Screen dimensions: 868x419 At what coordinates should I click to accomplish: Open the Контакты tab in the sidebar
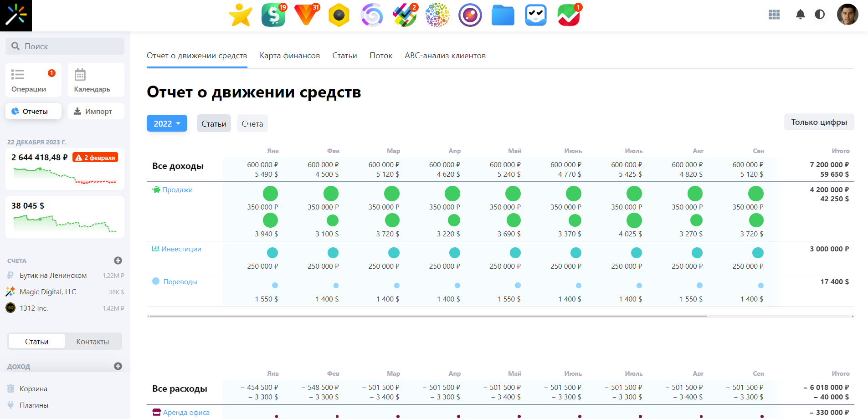click(92, 341)
